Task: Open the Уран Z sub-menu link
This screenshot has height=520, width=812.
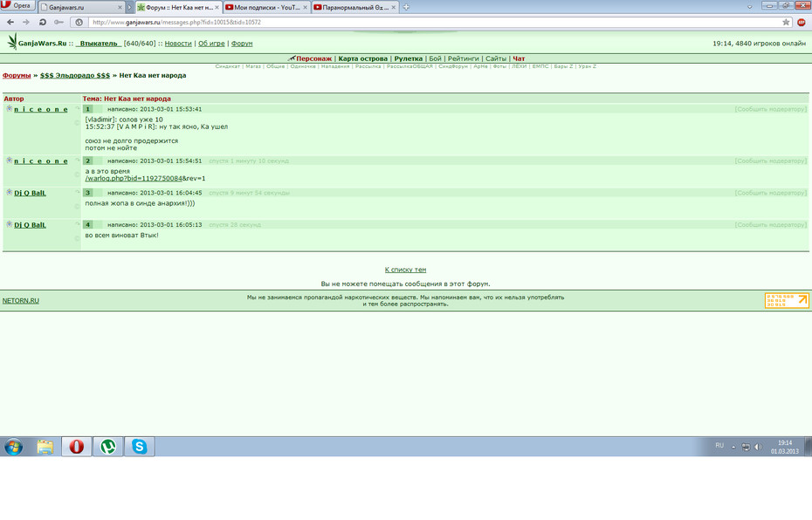Action: tap(588, 66)
